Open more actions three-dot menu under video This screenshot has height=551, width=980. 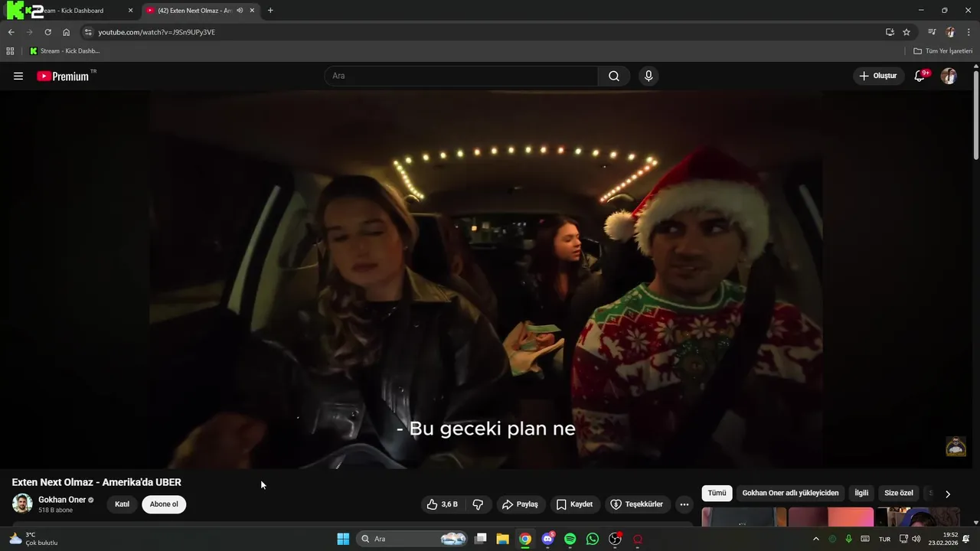(684, 504)
